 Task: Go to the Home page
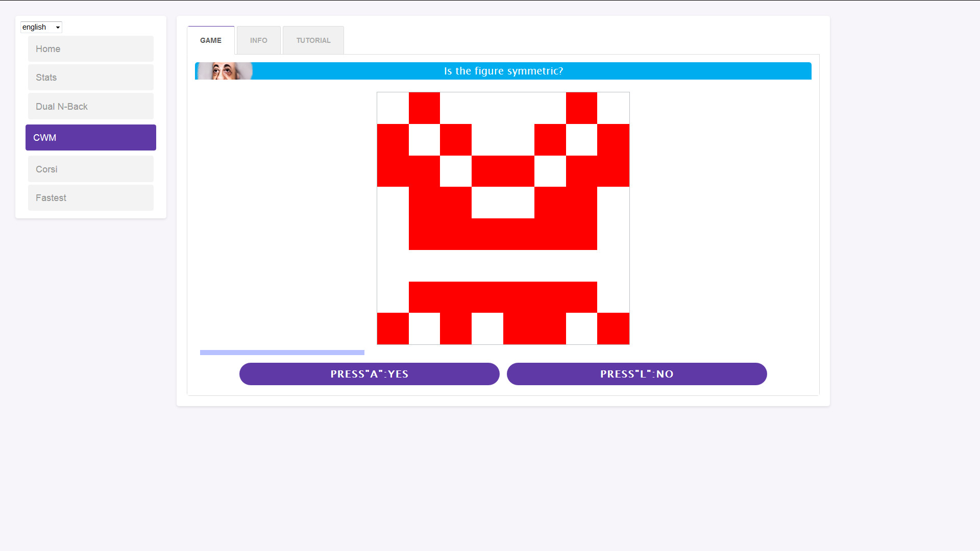pyautogui.click(x=91, y=49)
